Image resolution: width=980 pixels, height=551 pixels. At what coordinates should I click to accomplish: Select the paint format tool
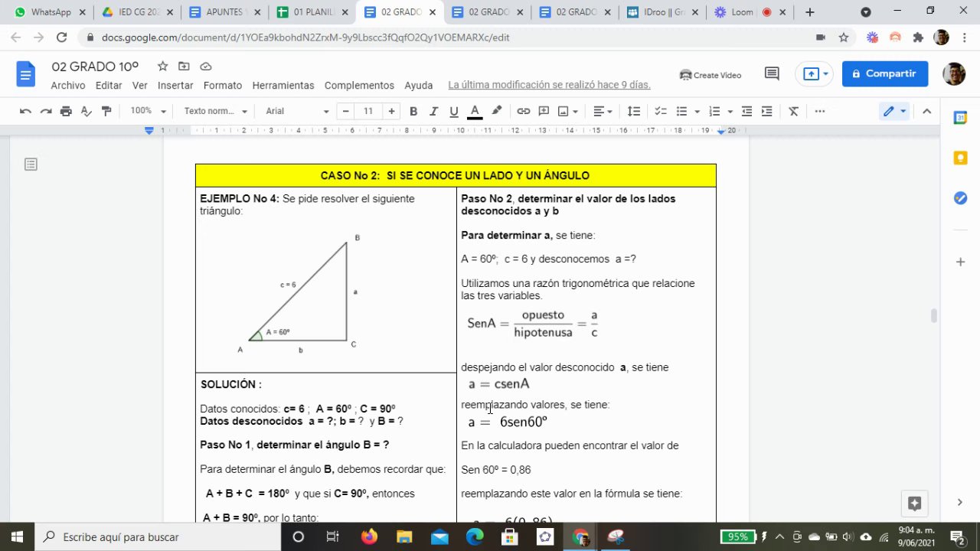coord(106,111)
